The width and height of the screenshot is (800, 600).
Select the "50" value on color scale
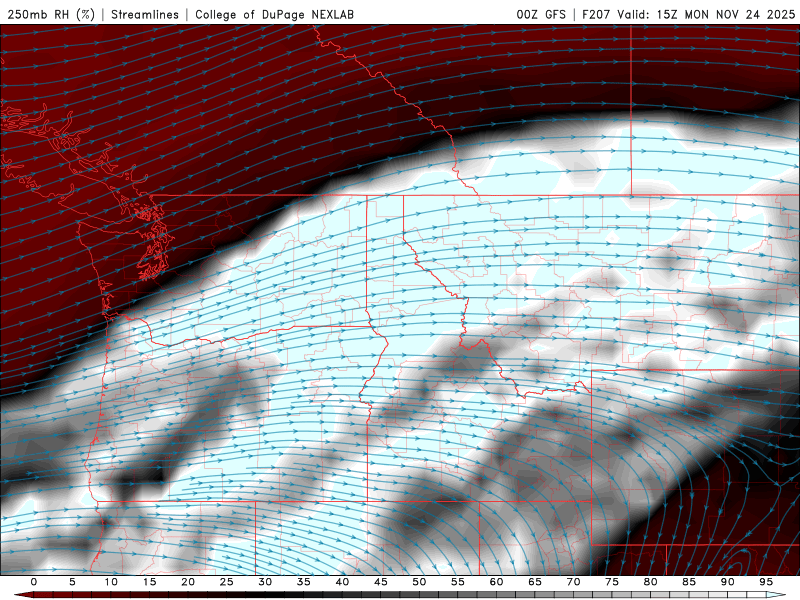419,582
